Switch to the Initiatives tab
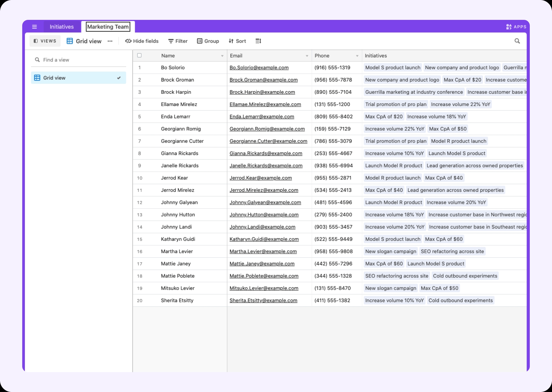552x392 pixels. 62,27
